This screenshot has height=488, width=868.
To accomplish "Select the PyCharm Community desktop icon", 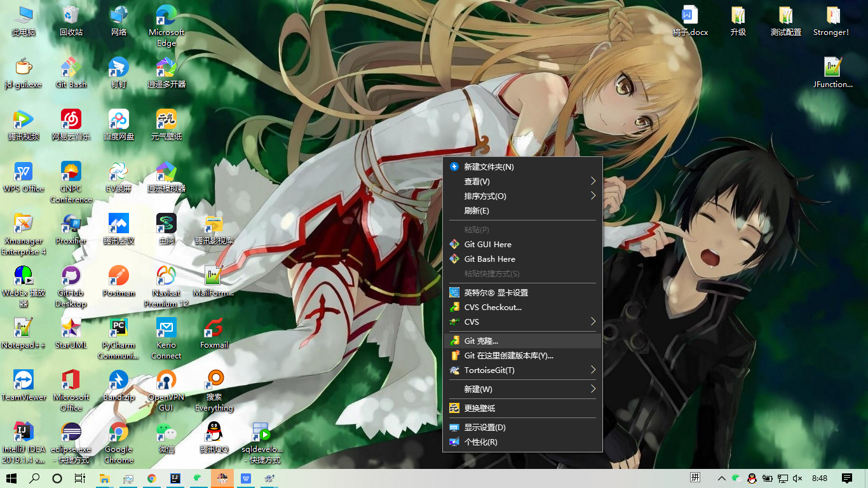I will coord(119,339).
